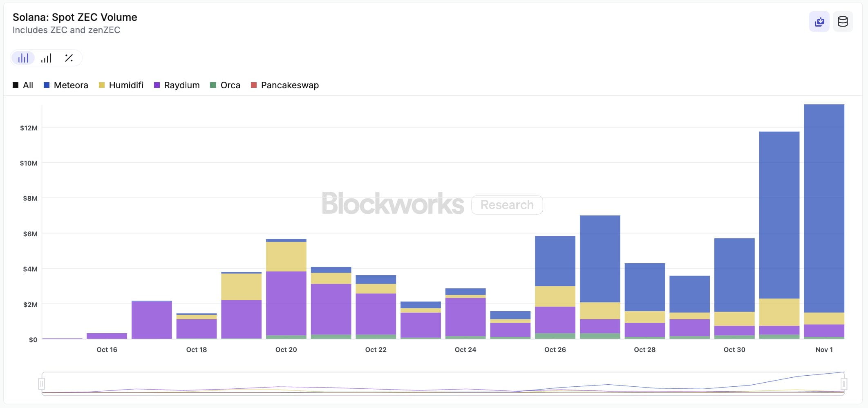Viewport: 868px width, 408px height.
Task: Switch to the ascending bar chart view icon
Action: click(46, 58)
